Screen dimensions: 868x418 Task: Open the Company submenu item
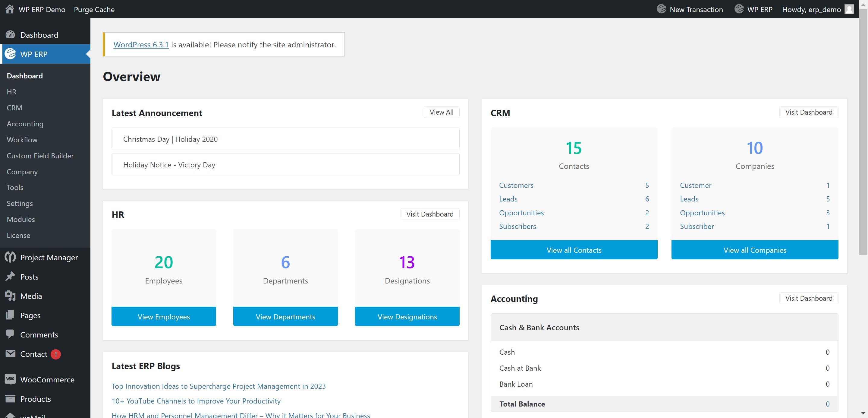pos(22,172)
